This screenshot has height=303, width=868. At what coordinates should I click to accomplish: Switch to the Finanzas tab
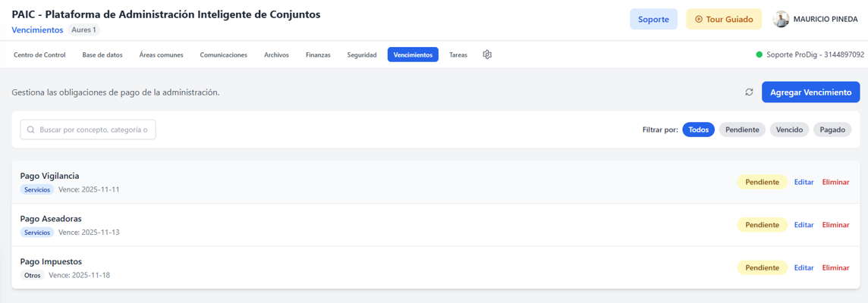click(x=318, y=55)
